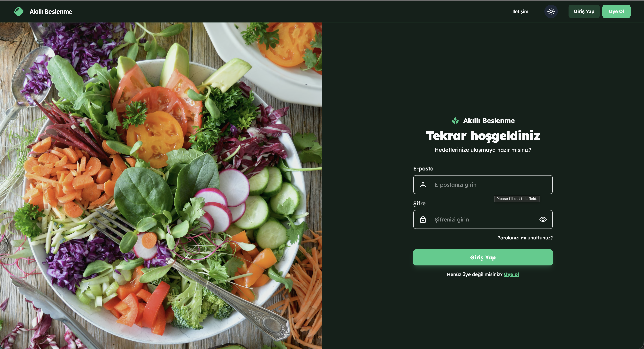Click the Şifre field label
The width and height of the screenshot is (644, 349).
coord(419,203)
